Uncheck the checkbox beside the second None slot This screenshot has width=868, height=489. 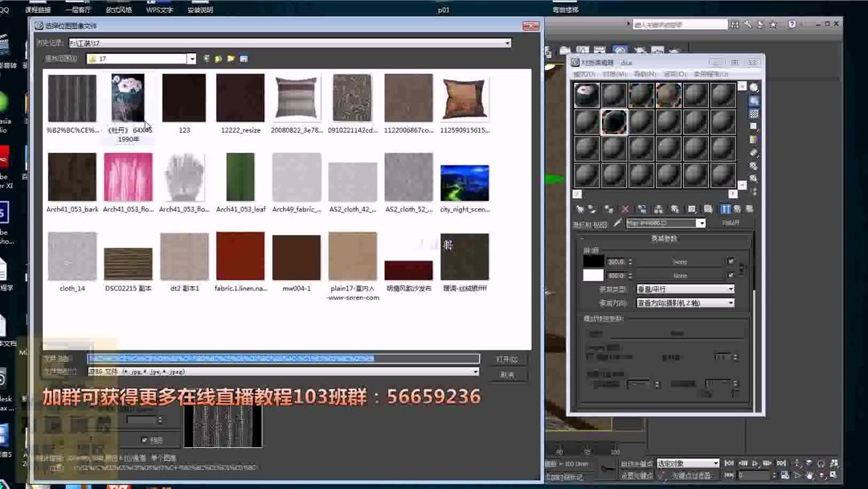731,276
